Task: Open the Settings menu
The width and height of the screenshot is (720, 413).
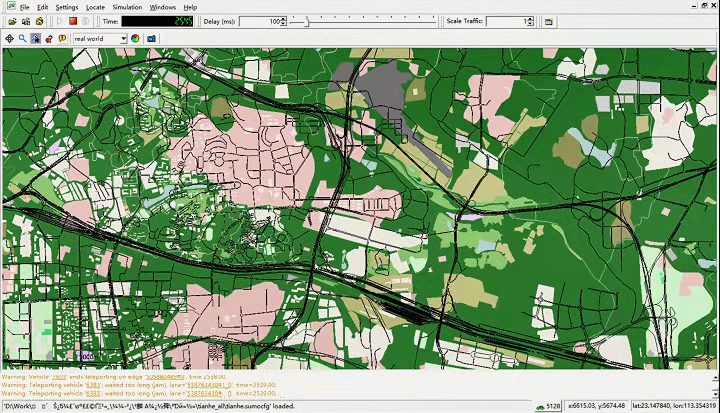Action: pyautogui.click(x=67, y=7)
